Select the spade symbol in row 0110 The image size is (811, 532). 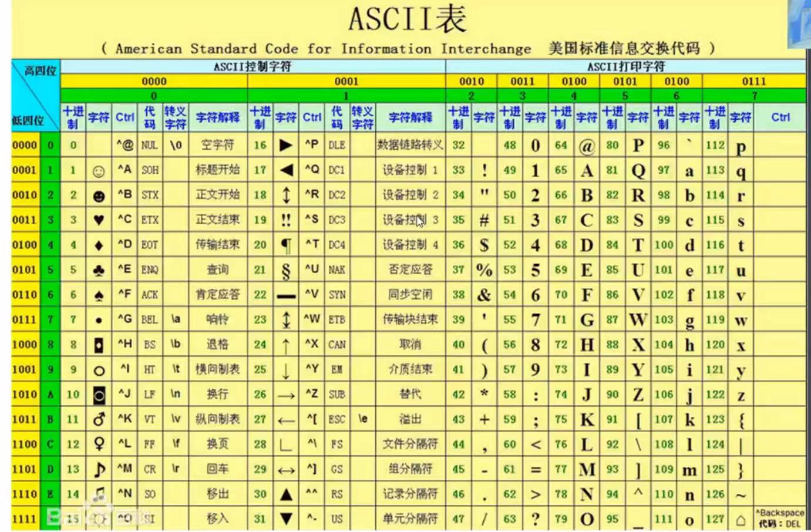pos(99,295)
